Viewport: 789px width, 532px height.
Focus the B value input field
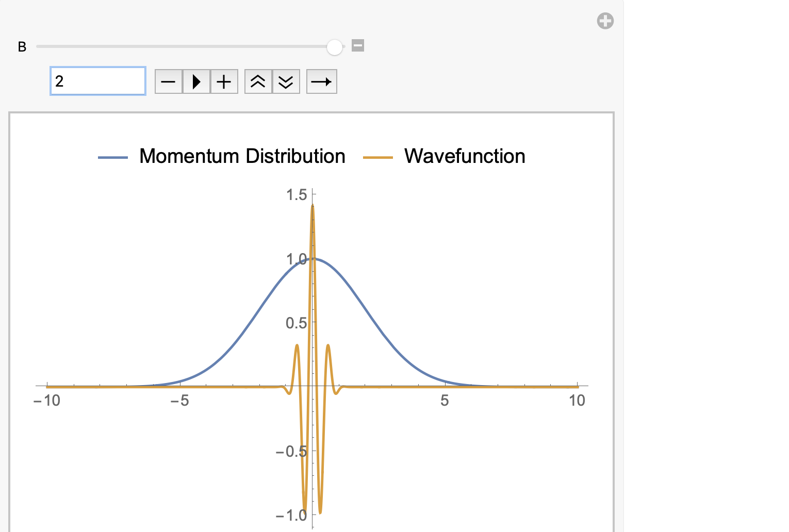coord(98,81)
